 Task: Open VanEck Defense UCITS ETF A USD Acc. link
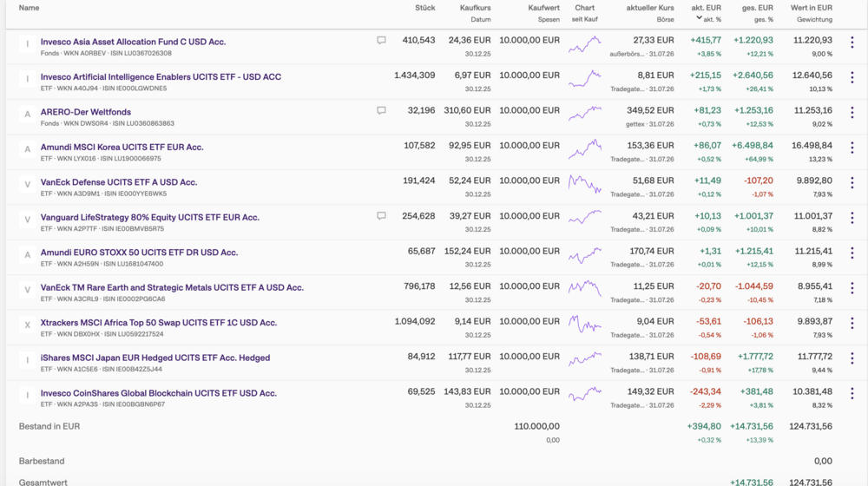118,182
